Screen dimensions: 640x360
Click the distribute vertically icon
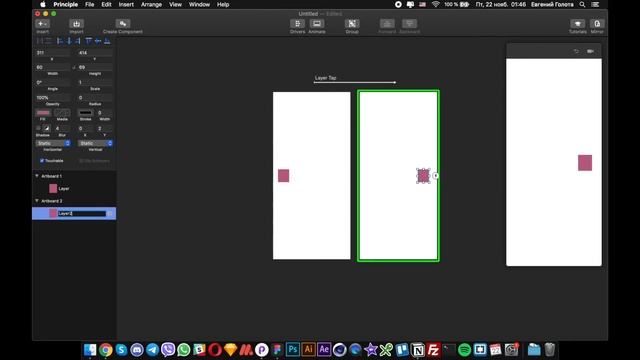(49, 41)
